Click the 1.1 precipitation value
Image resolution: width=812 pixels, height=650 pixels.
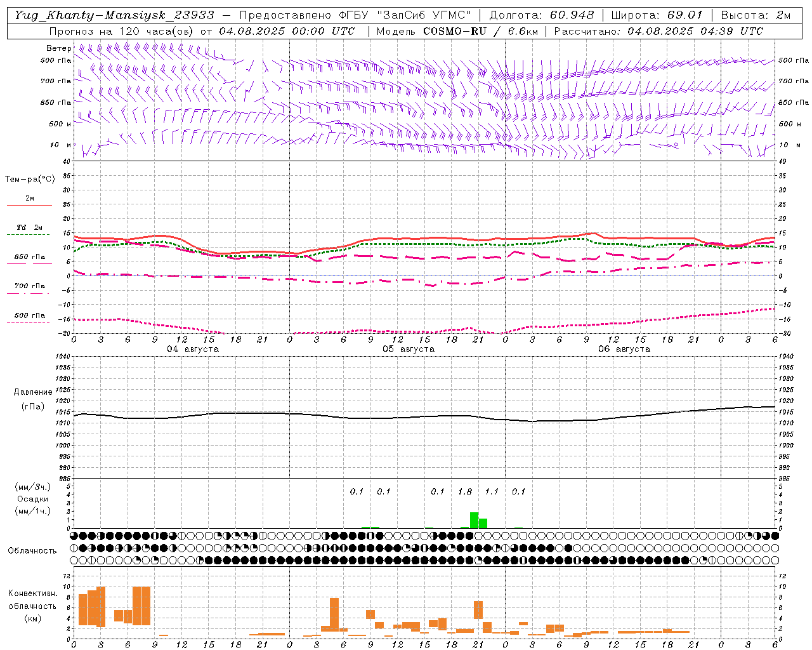point(492,491)
